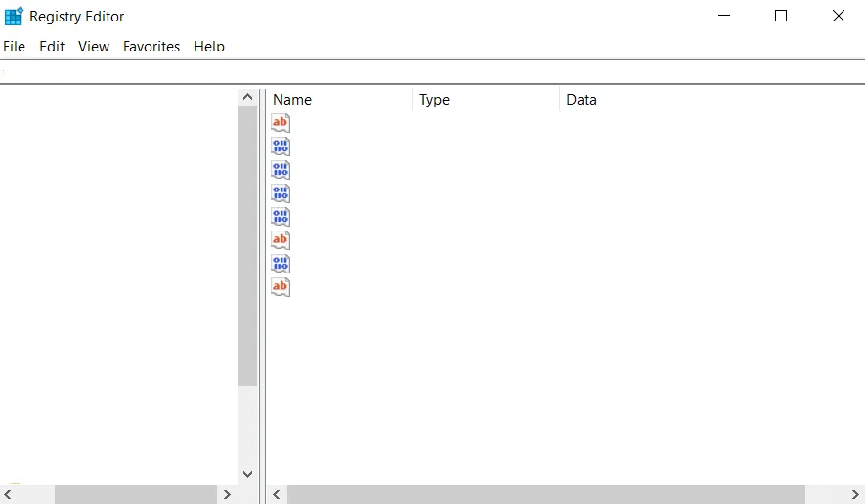Open the Help menu

(x=209, y=46)
